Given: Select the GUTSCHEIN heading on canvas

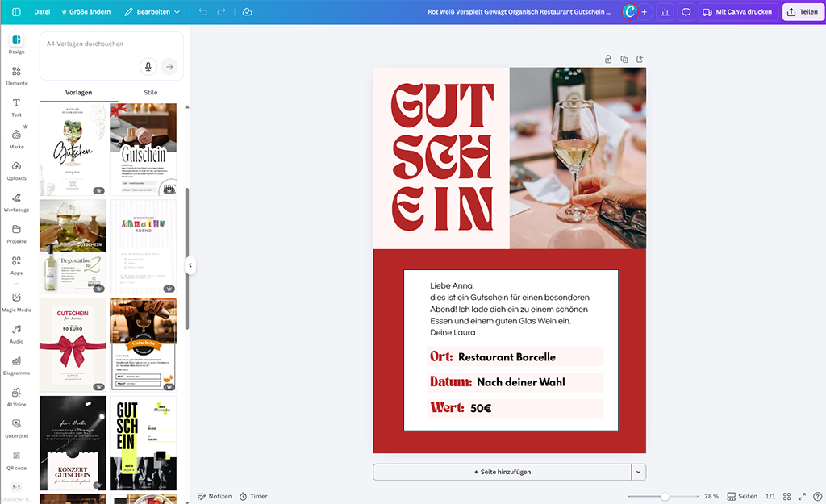Looking at the screenshot, I should [442, 157].
